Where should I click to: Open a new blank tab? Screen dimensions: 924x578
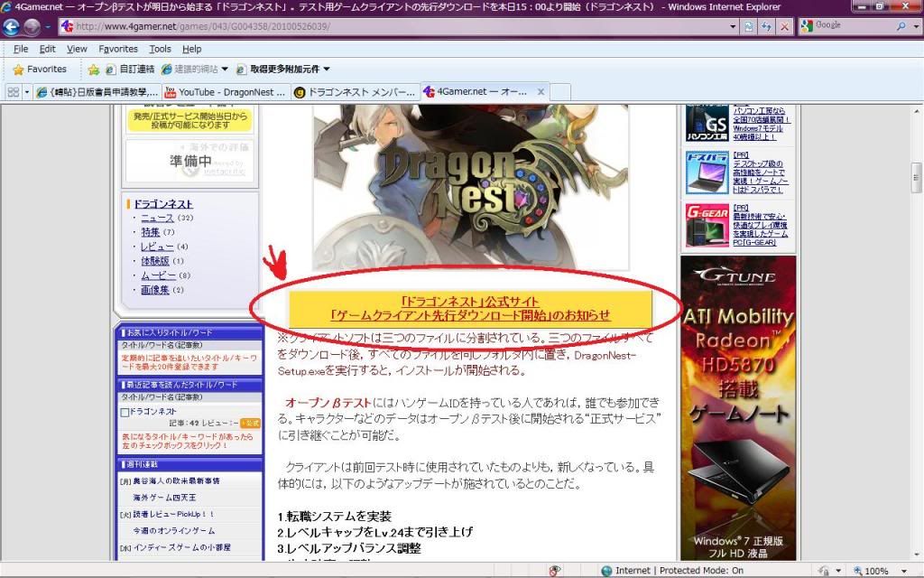click(560, 92)
